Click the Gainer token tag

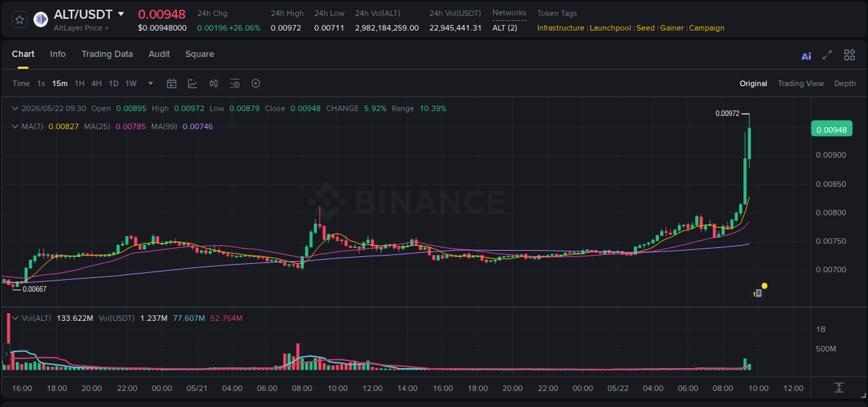(x=671, y=28)
